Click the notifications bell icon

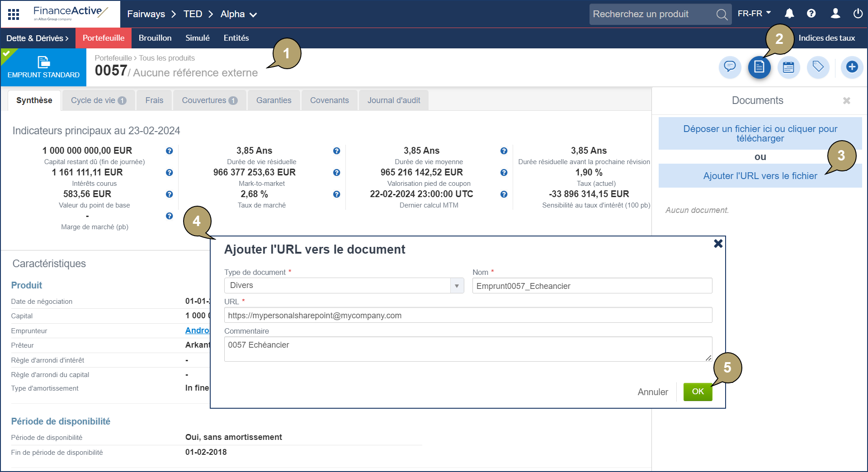click(x=789, y=14)
